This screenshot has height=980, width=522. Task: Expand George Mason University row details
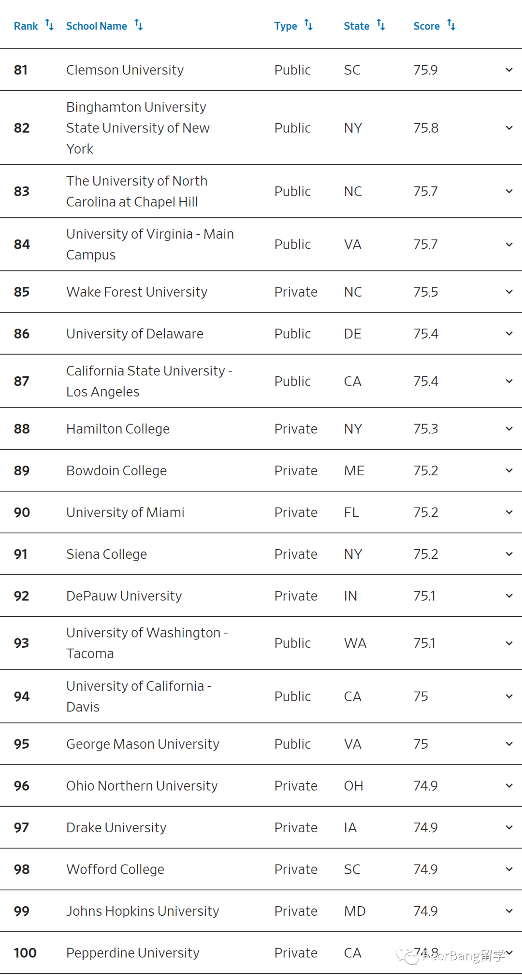509,744
